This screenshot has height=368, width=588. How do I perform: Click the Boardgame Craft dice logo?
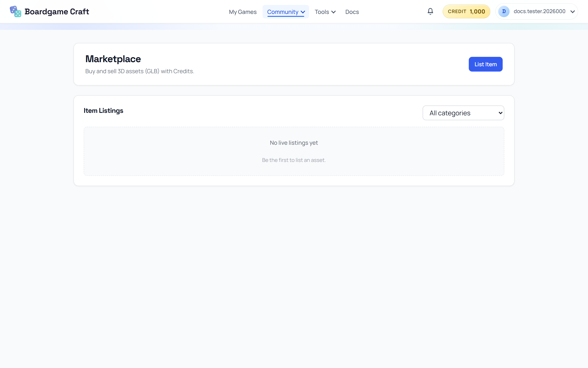pos(15,11)
